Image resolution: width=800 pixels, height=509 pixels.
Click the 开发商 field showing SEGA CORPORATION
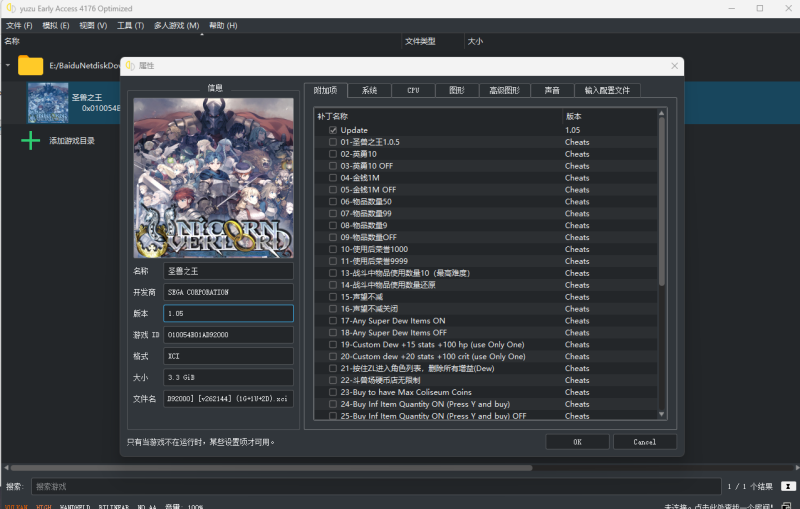228,292
